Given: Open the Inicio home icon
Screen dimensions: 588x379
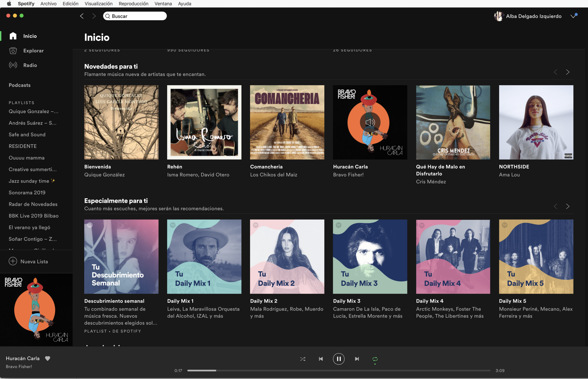Looking at the screenshot, I should click(x=13, y=36).
